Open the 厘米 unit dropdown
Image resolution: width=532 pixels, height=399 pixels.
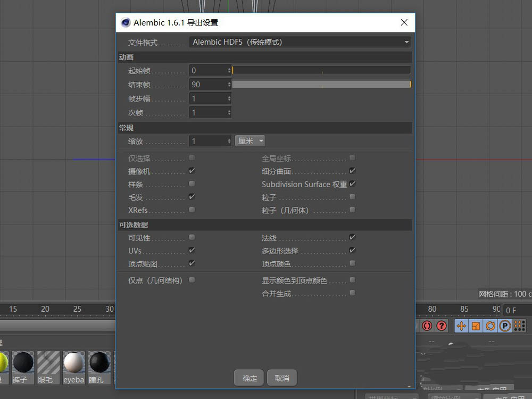coord(250,140)
